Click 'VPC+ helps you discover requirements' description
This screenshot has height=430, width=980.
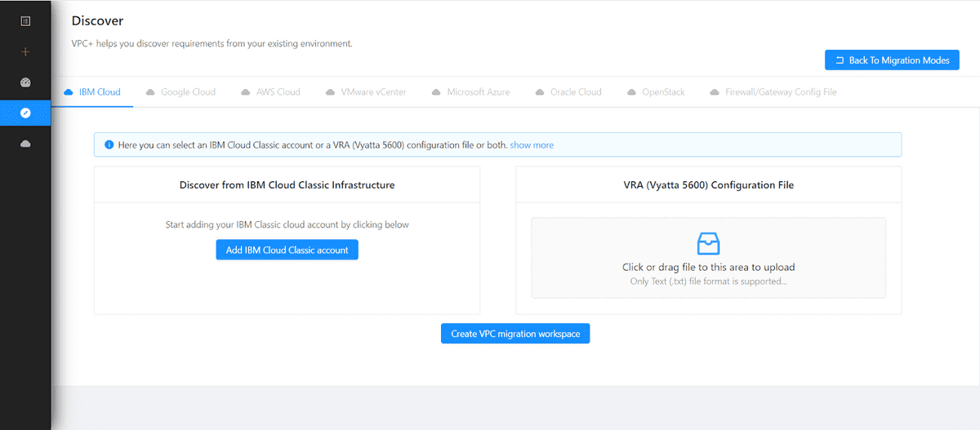pos(212,43)
